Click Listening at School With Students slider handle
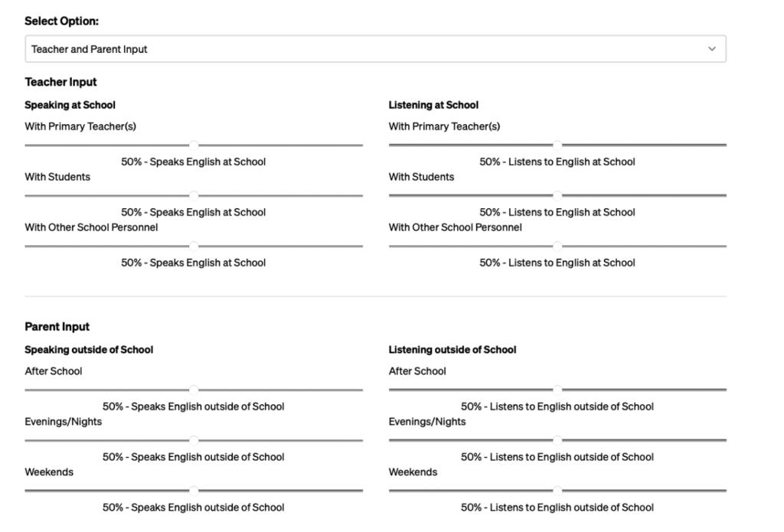Image resolution: width=784 pixels, height=532 pixels. tap(557, 196)
